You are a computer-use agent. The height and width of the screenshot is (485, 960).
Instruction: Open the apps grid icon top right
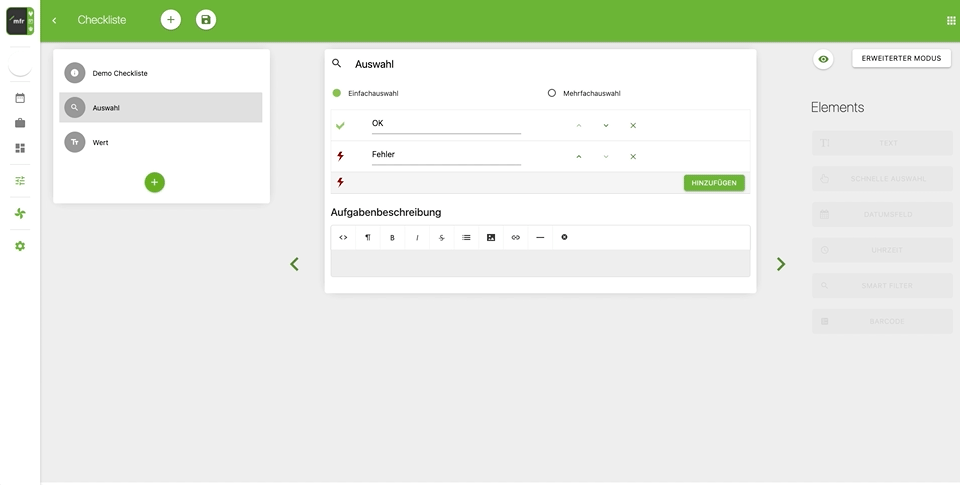(x=951, y=20)
